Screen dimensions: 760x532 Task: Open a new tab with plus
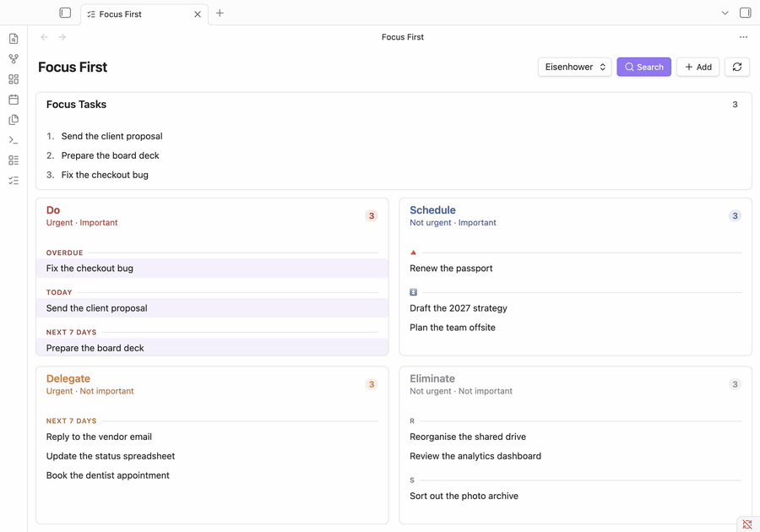[220, 13]
